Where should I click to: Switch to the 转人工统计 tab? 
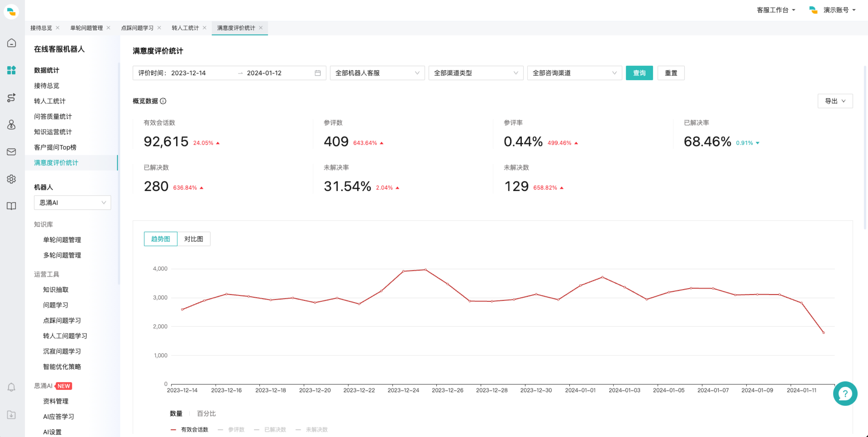185,28
